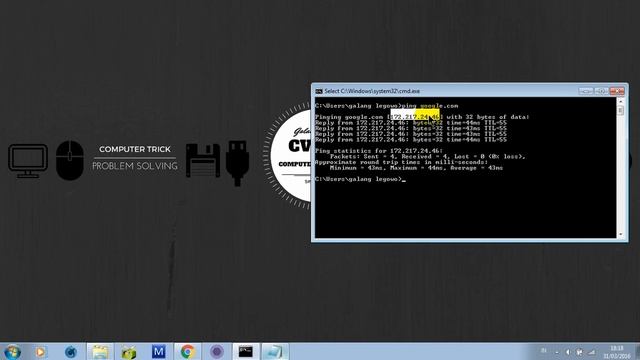Image resolution: width=640 pixels, height=360 pixels.
Task: Open the notepad-style app next to cmd icon
Action: (x=275, y=351)
